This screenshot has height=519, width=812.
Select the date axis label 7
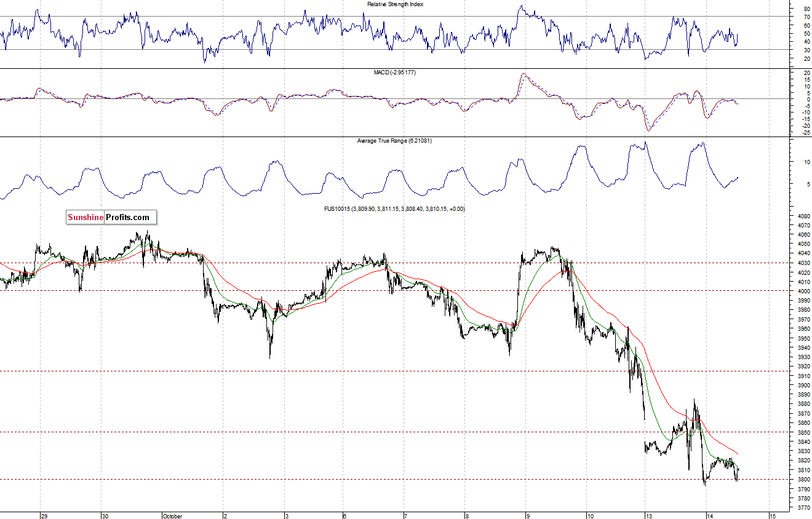tap(406, 515)
